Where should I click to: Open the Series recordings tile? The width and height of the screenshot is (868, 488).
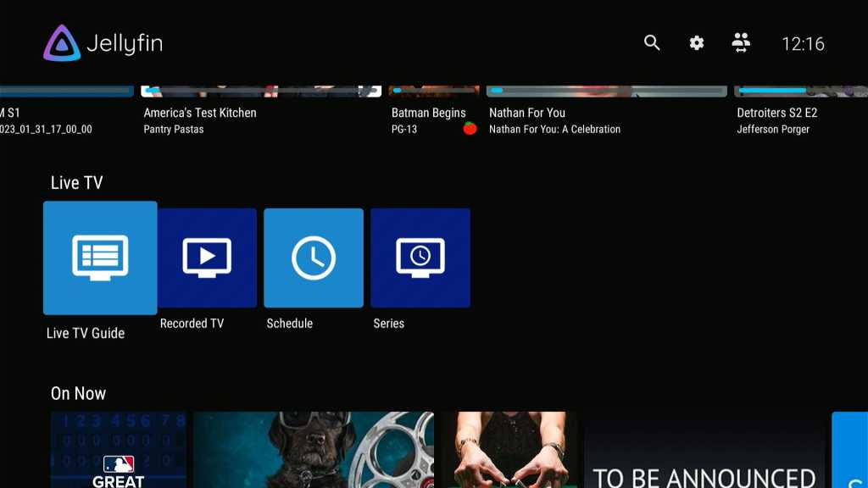pos(420,258)
